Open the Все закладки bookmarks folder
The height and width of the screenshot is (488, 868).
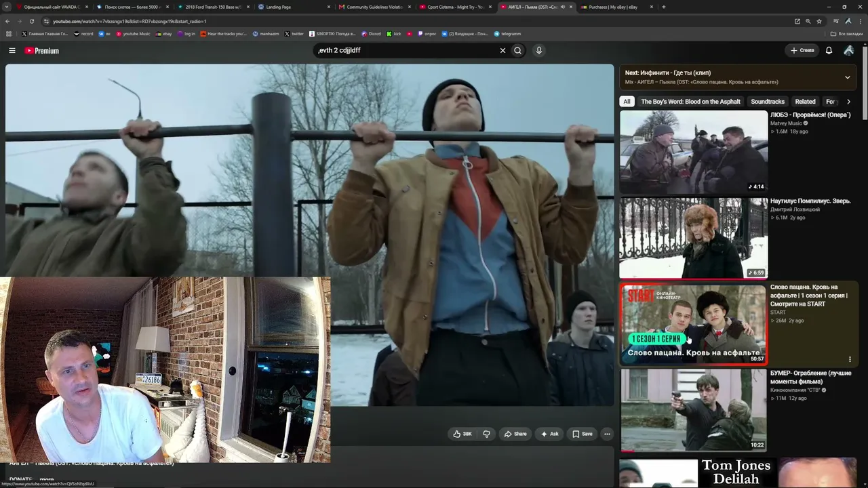(847, 33)
